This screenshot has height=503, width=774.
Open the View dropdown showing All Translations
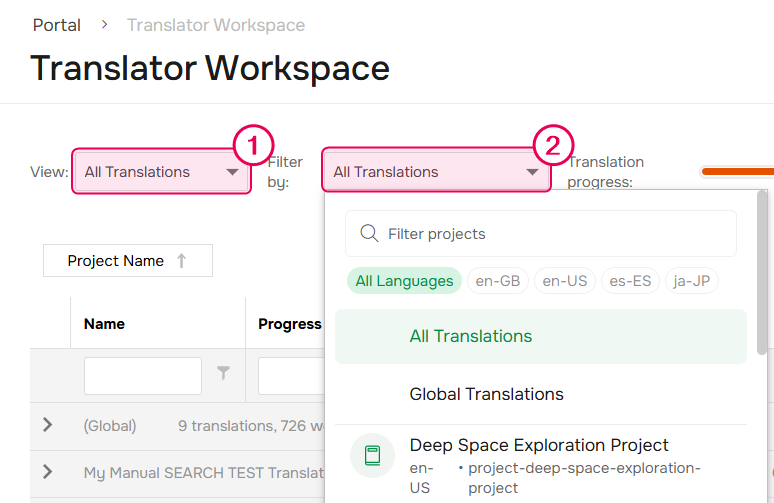pos(161,171)
